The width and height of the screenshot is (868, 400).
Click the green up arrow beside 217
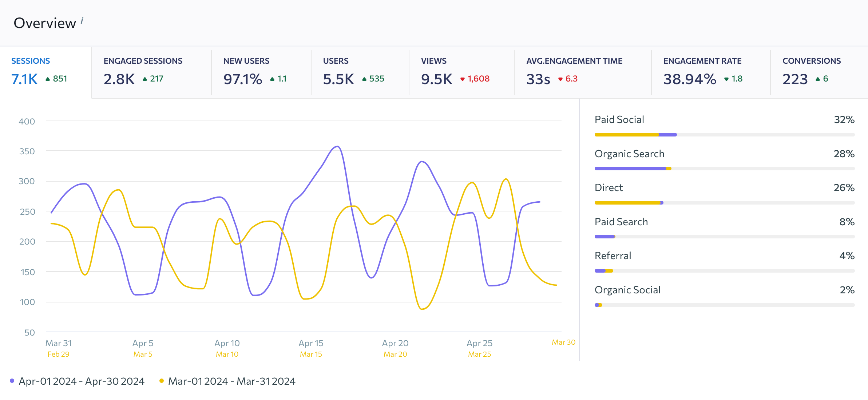[145, 79]
